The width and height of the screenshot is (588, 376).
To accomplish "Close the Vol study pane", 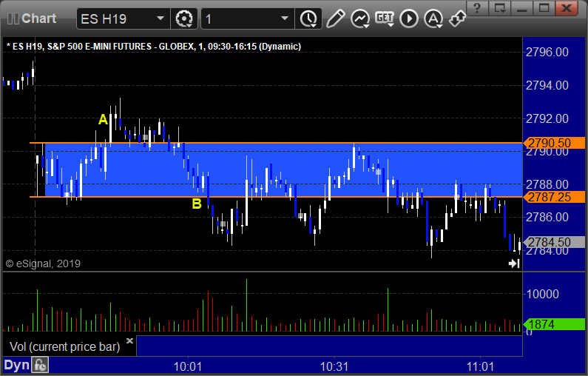I will click(129, 340).
